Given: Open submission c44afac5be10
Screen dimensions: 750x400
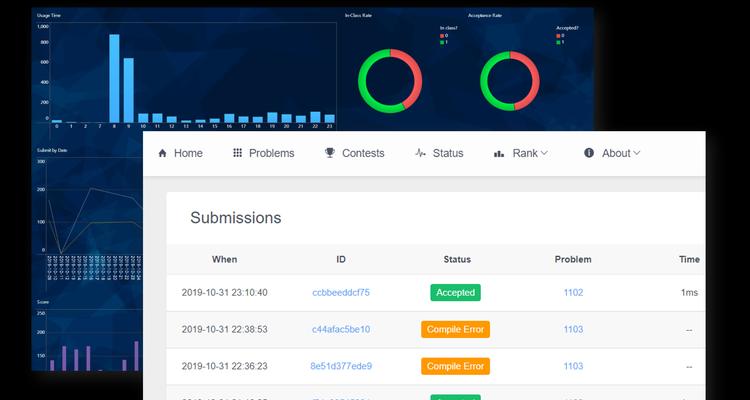Looking at the screenshot, I should coord(341,329).
